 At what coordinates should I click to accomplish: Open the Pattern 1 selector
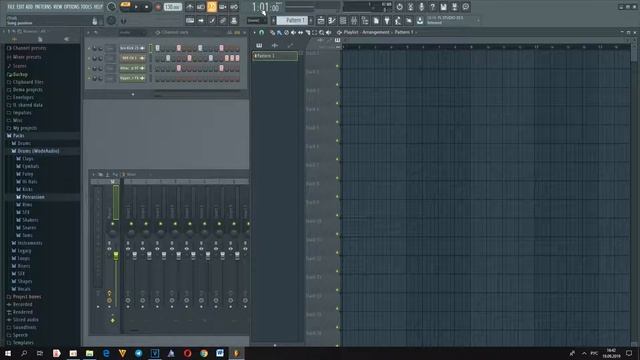pos(293,20)
